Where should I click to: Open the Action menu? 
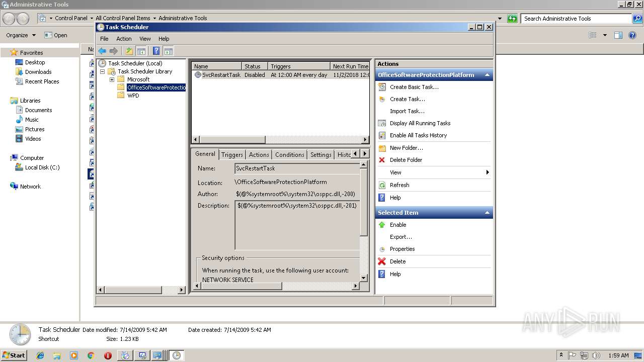coord(124,39)
